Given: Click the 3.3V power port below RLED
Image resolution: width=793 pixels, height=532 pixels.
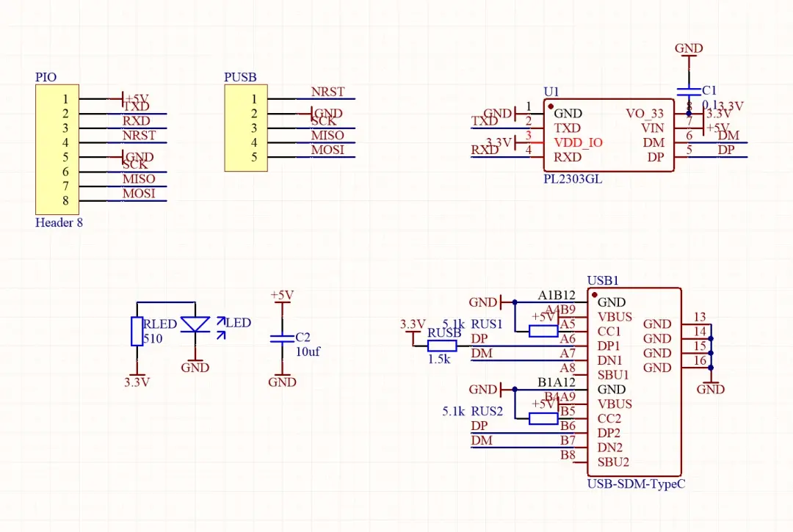Looking at the screenshot, I should 137,382.
